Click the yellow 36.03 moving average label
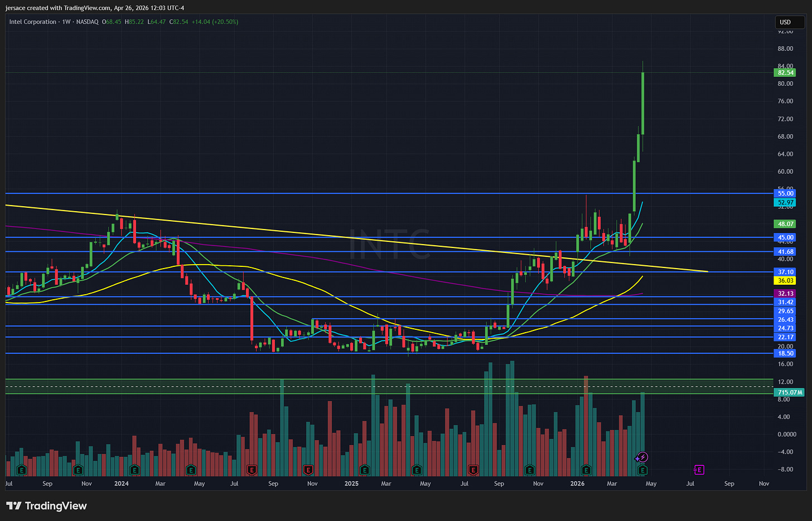 pyautogui.click(x=785, y=281)
